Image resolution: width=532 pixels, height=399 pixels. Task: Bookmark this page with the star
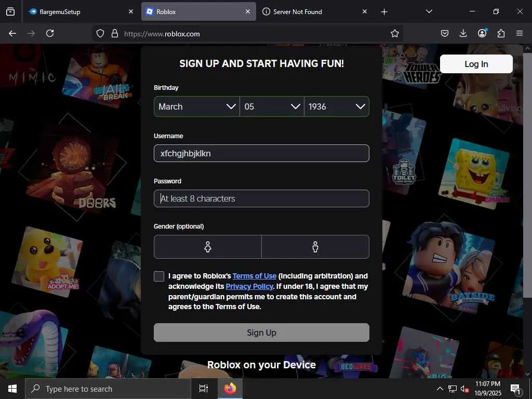[395, 34]
